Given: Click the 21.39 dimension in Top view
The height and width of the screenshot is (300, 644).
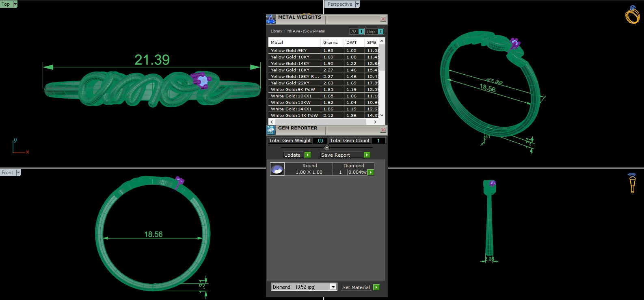Looking at the screenshot, I should pyautogui.click(x=152, y=60).
